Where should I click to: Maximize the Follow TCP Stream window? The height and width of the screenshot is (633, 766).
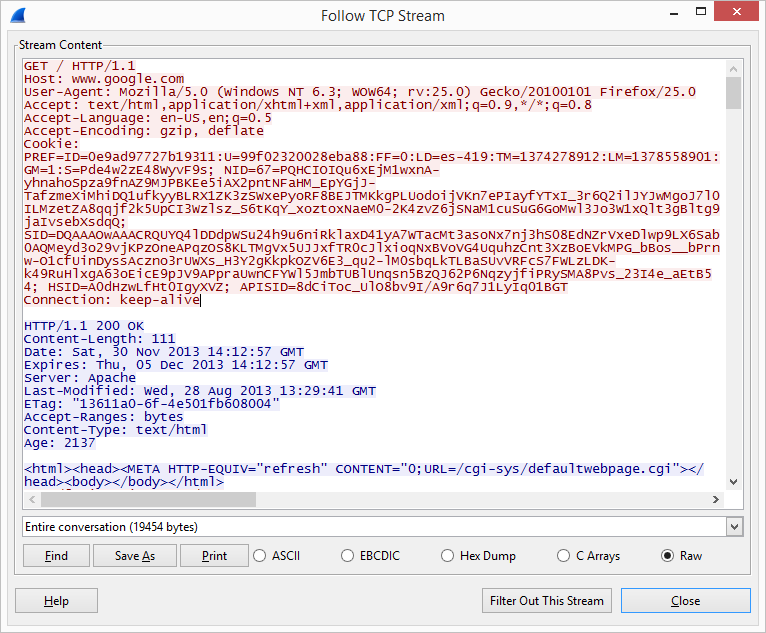click(701, 12)
